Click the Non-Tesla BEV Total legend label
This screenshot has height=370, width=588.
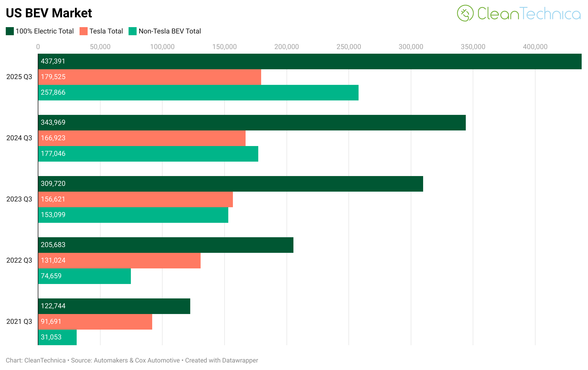(x=169, y=31)
